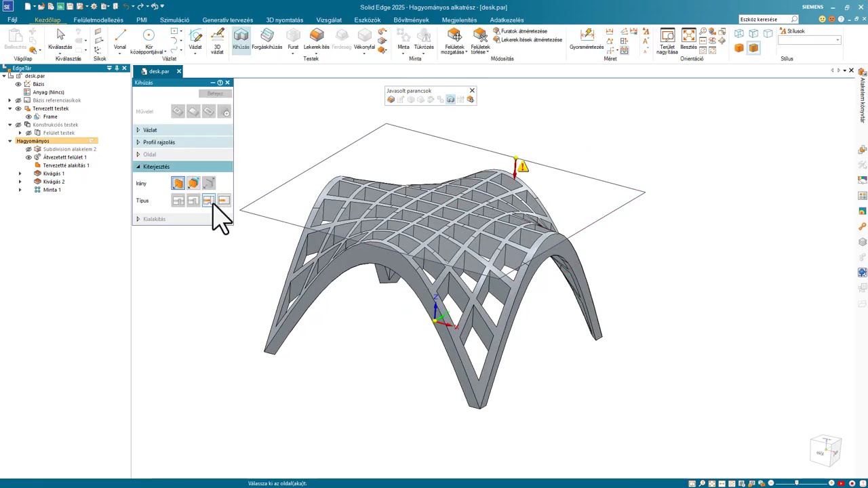Select Tervezetté alakítás 1 in tree
This screenshot has width=868, height=488.
(66, 165)
